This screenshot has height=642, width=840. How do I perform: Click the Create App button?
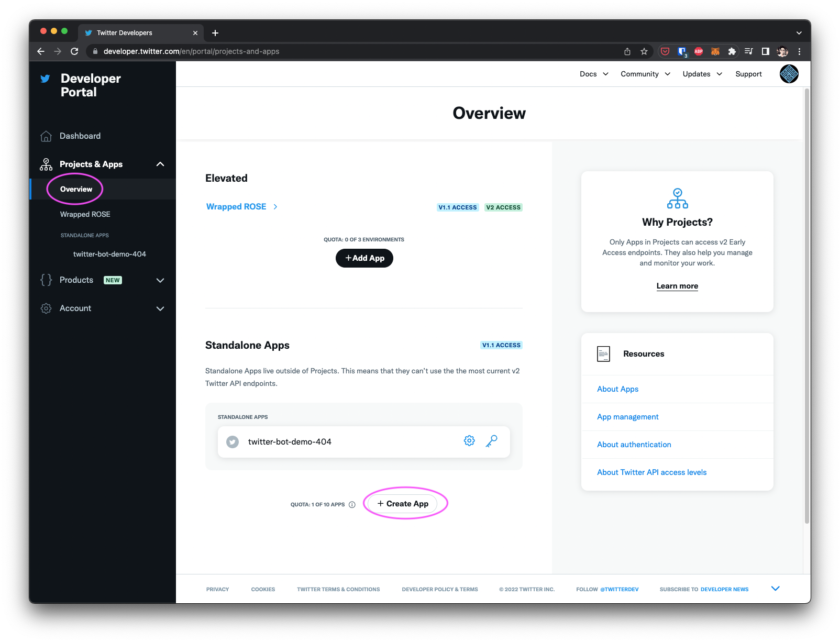click(402, 503)
